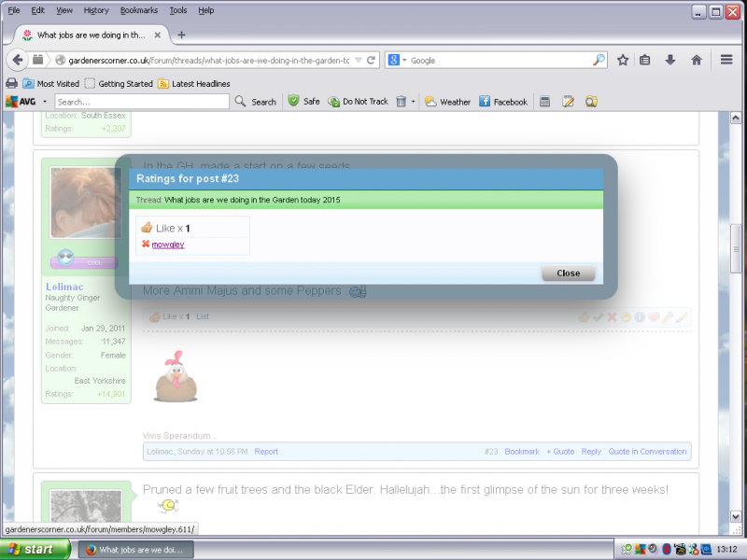Click the AVG Facebook toolbar icon
Viewport: 747px width, 560px height.
tap(503, 102)
